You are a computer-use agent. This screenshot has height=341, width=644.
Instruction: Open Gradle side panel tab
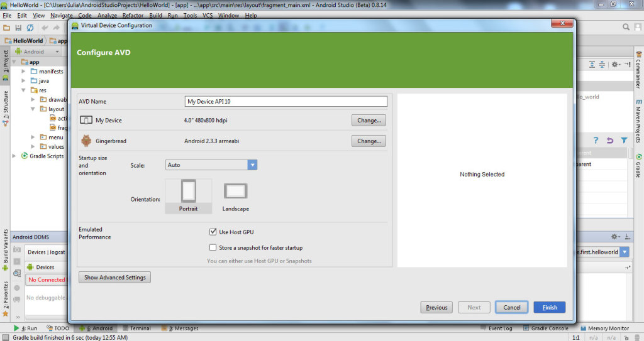click(x=638, y=166)
